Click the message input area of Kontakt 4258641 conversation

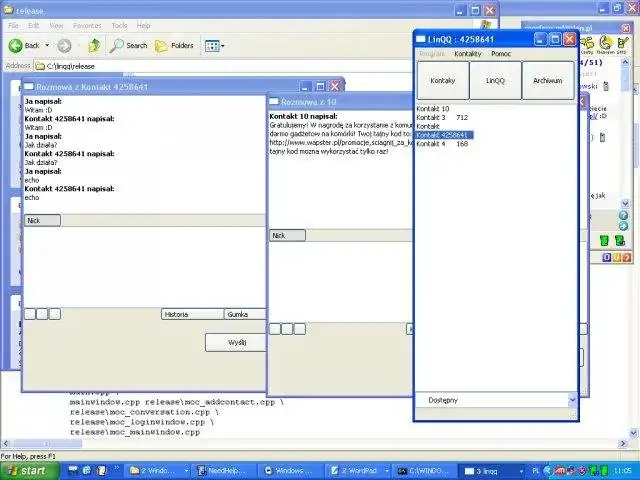click(145, 267)
